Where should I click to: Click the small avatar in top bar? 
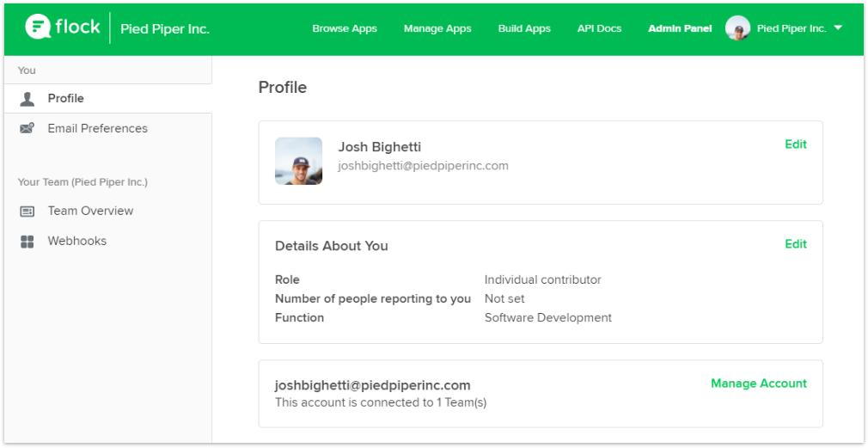(737, 28)
